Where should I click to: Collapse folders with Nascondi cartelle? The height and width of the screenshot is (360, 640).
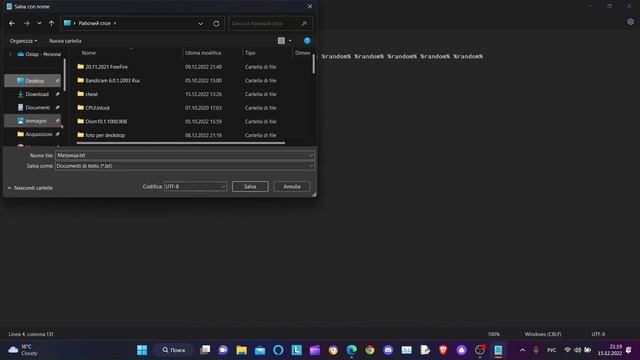pos(30,188)
